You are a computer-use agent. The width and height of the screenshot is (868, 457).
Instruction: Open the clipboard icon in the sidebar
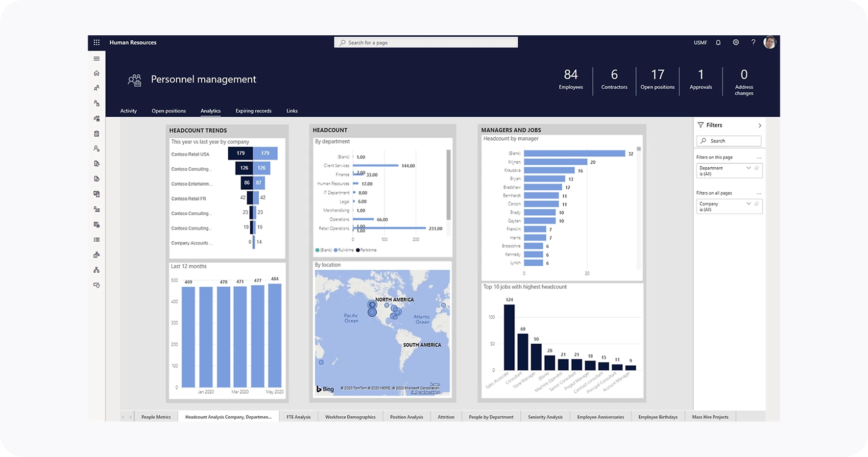point(96,133)
